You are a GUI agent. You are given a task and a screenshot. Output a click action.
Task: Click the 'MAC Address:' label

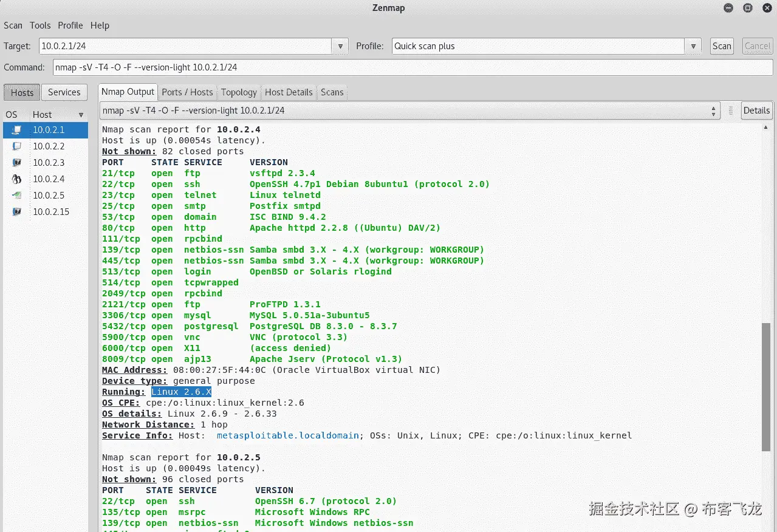point(134,370)
